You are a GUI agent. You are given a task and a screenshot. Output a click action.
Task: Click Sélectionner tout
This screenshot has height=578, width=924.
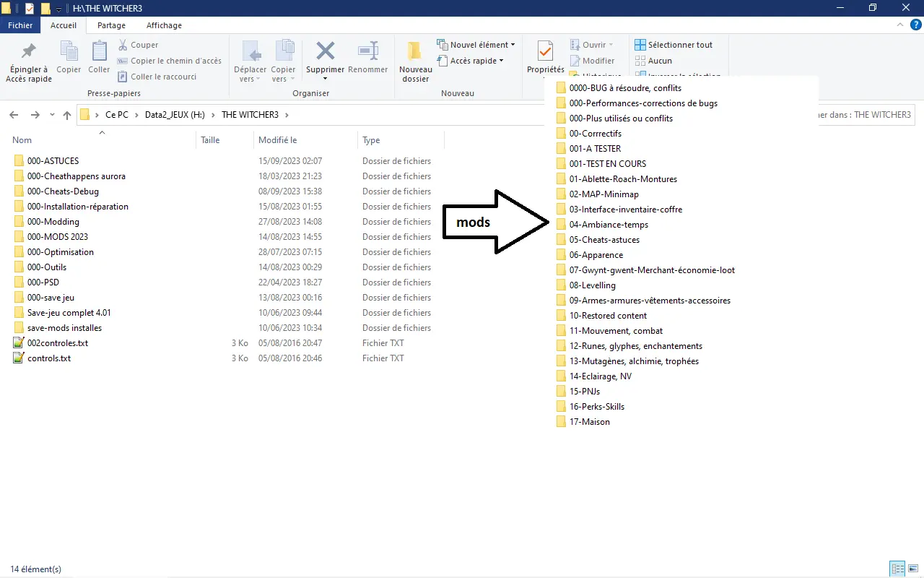click(x=674, y=45)
